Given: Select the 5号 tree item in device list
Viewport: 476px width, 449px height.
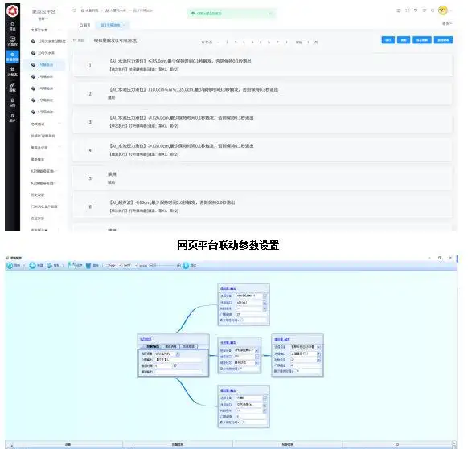Looking at the screenshot, I should (x=43, y=112).
